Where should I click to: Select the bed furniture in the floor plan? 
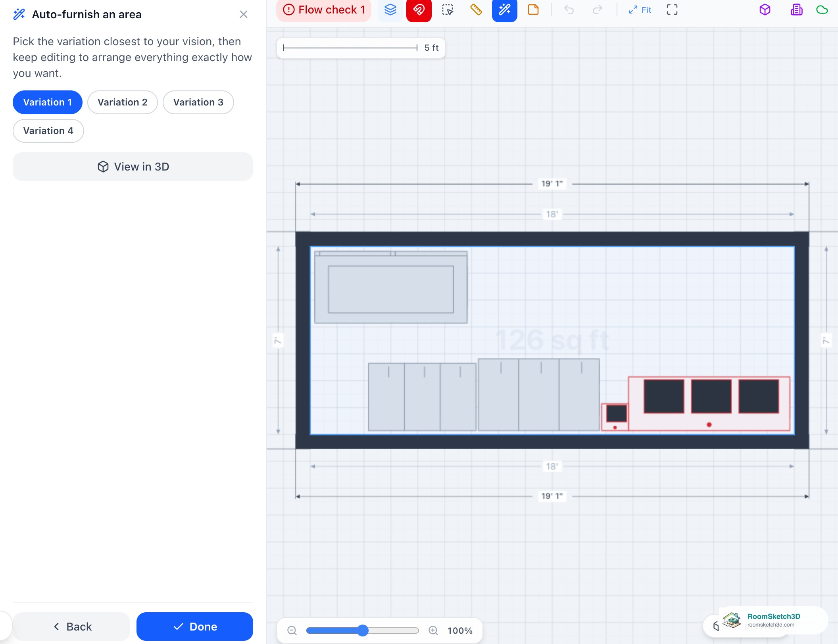(391, 287)
